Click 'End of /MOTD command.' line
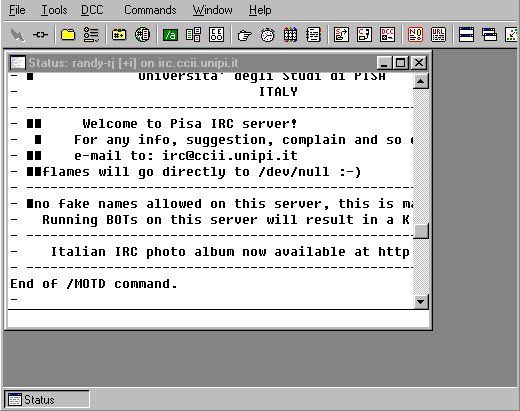The width and height of the screenshot is (520, 411). (94, 284)
